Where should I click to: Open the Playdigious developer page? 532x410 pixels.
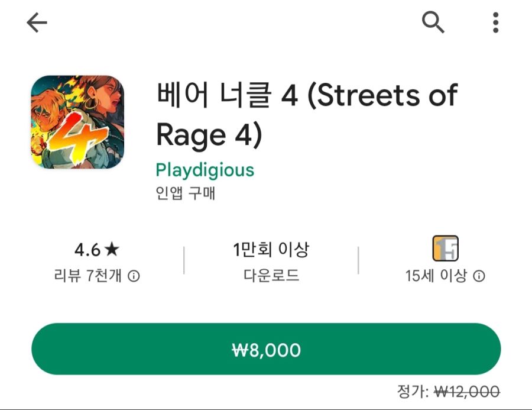tap(205, 170)
